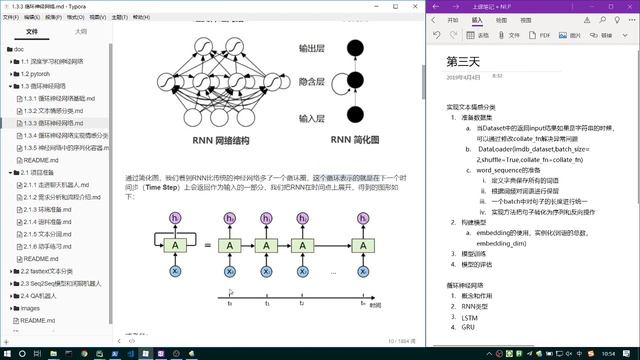Open Typora 文件(F) menu
Viewport: 640px width, 360px height.
tap(11, 17)
